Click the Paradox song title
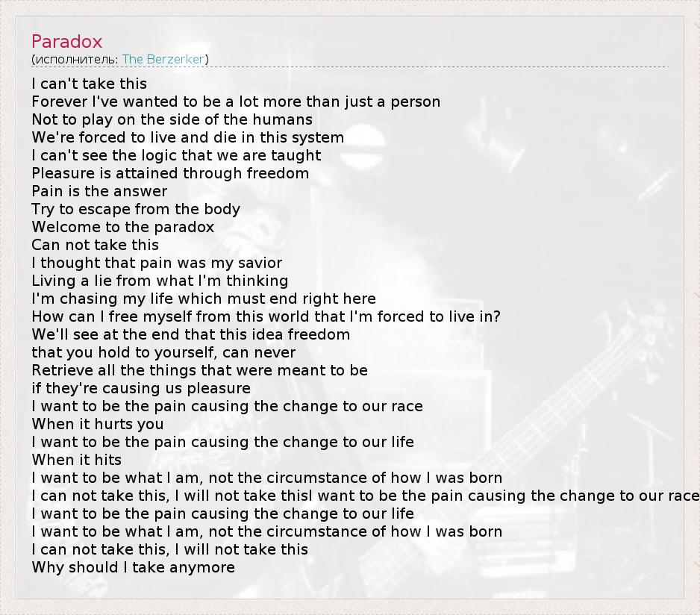The image size is (700, 615). [x=66, y=42]
